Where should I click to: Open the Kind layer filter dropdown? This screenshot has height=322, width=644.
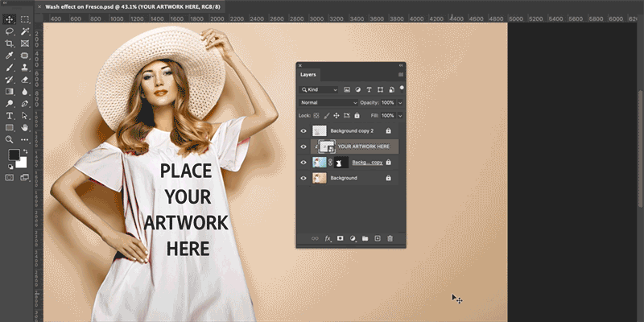point(318,89)
